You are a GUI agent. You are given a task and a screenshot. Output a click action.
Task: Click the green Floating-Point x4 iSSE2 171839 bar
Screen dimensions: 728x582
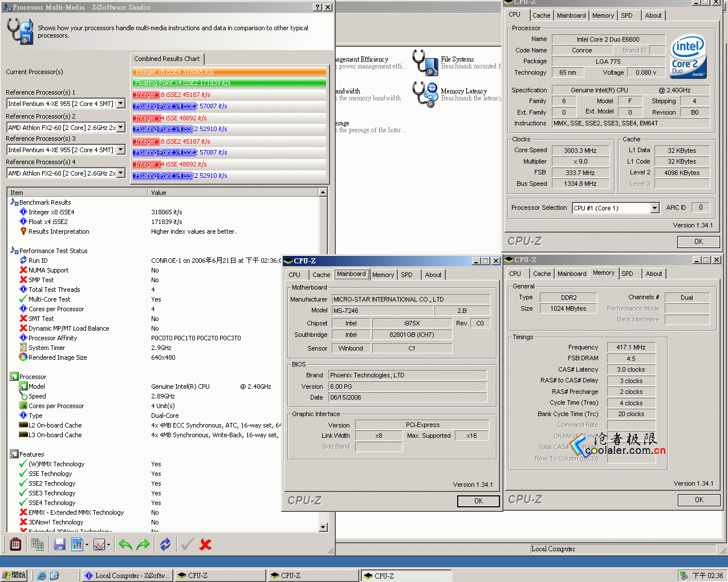click(230, 83)
